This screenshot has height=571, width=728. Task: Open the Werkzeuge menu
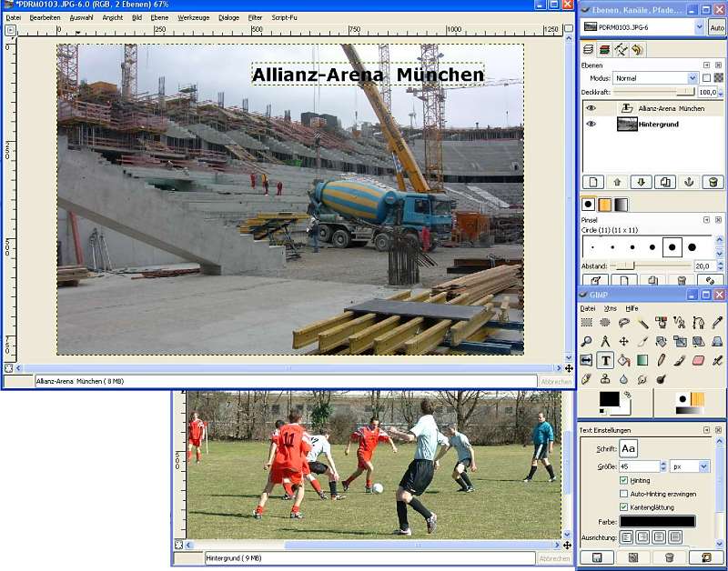click(x=194, y=17)
